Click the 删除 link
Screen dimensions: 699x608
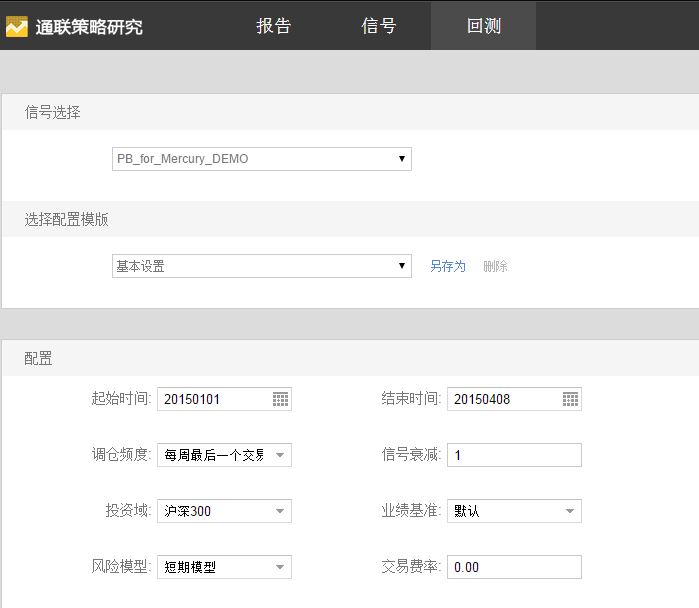(x=495, y=266)
